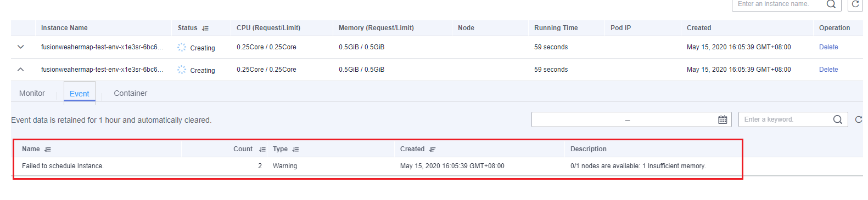The height and width of the screenshot is (200, 868).
Task: Delete the second instance
Action: click(828, 70)
